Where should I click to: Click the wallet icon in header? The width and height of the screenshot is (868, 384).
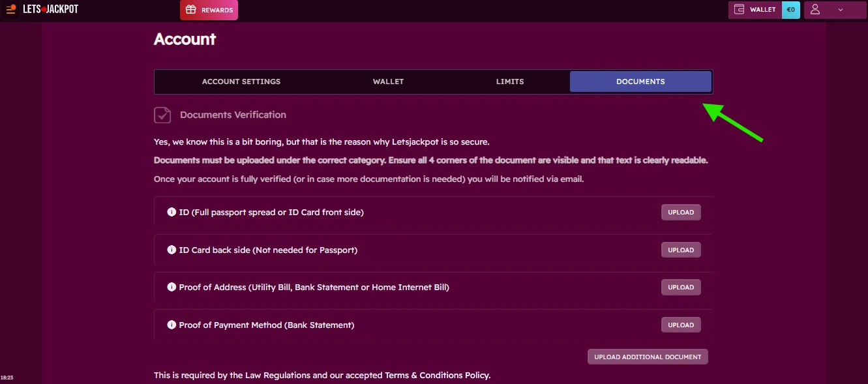pyautogui.click(x=740, y=10)
